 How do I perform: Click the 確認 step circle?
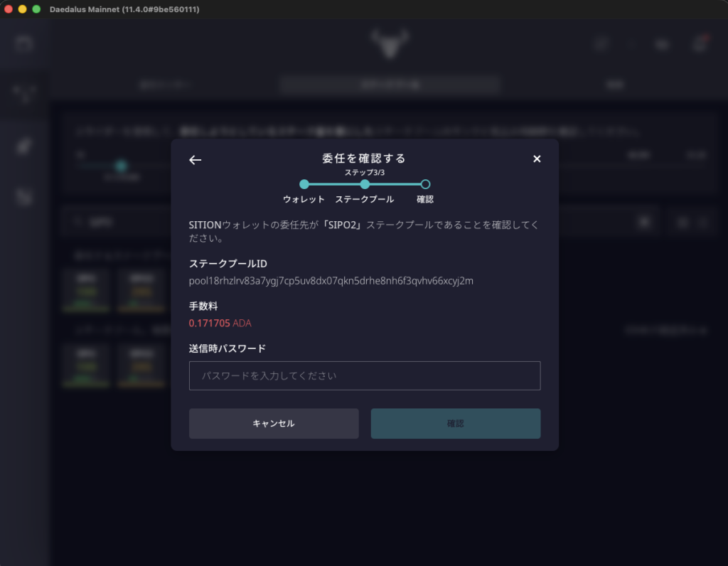click(425, 184)
